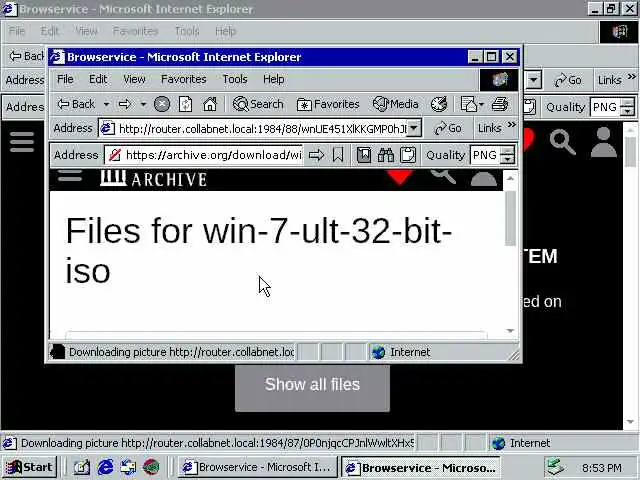This screenshot has width=640, height=480.
Task: Click the hamburger menu on the front Archive page
Action: point(70,177)
